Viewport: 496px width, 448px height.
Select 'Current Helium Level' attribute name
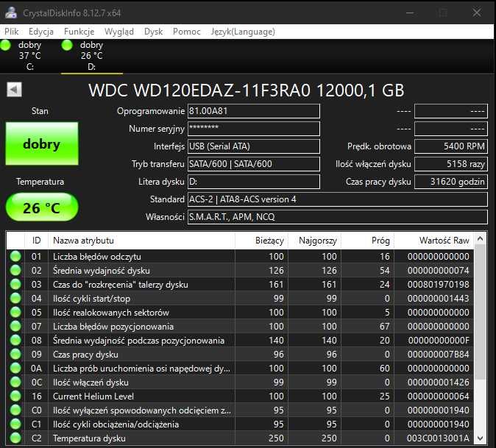pos(93,397)
